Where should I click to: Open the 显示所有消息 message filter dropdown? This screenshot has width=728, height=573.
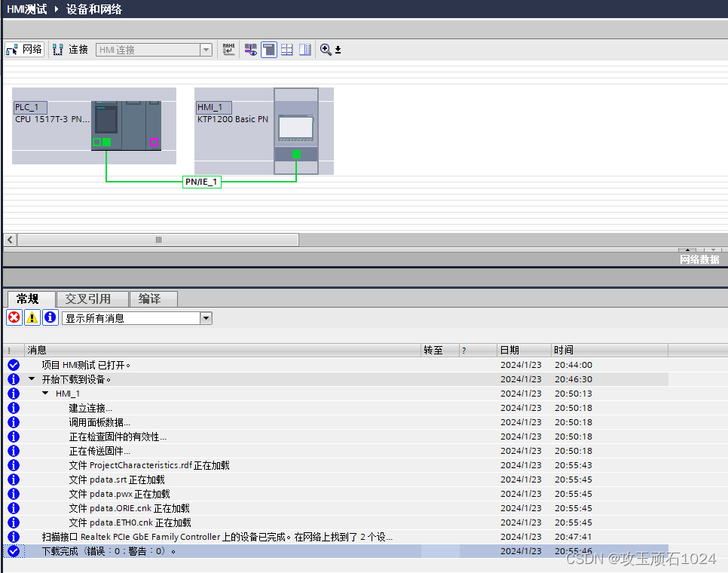206,318
